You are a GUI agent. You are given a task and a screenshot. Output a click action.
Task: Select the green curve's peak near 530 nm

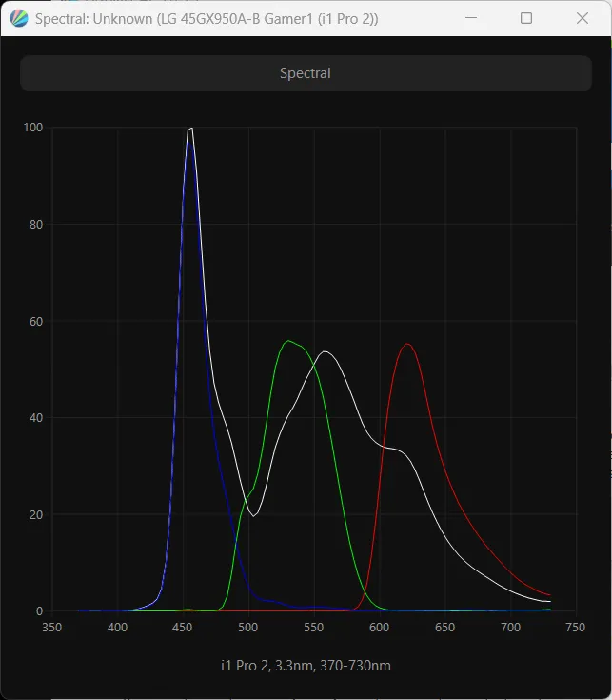pyautogui.click(x=288, y=341)
